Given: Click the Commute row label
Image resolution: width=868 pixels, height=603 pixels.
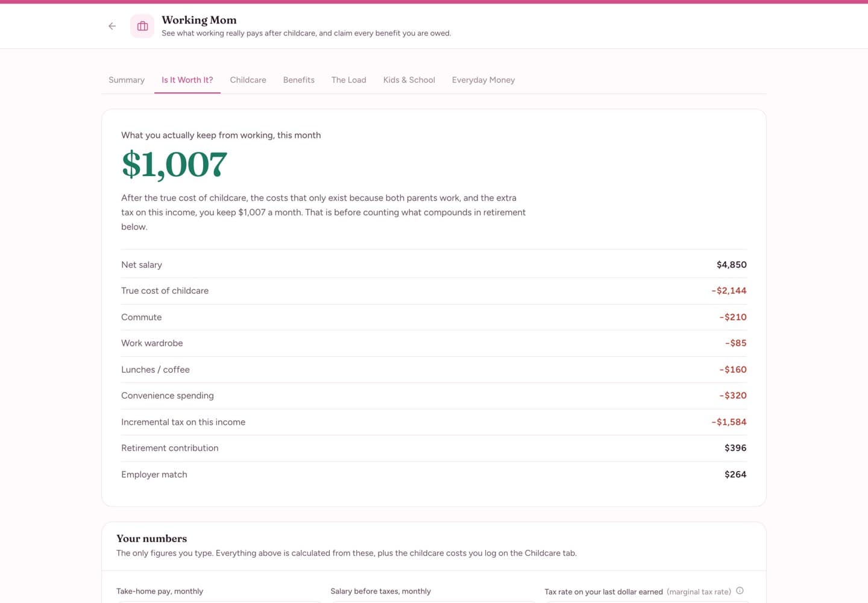Looking at the screenshot, I should 142,317.
